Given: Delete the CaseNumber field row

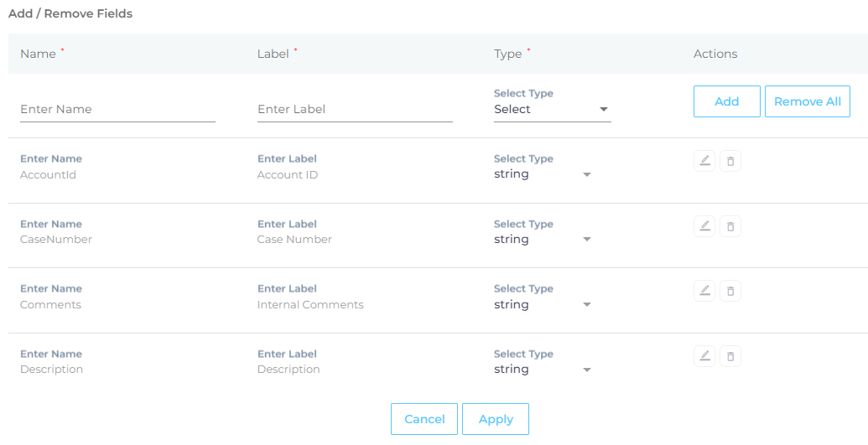Looking at the screenshot, I should coord(730,226).
